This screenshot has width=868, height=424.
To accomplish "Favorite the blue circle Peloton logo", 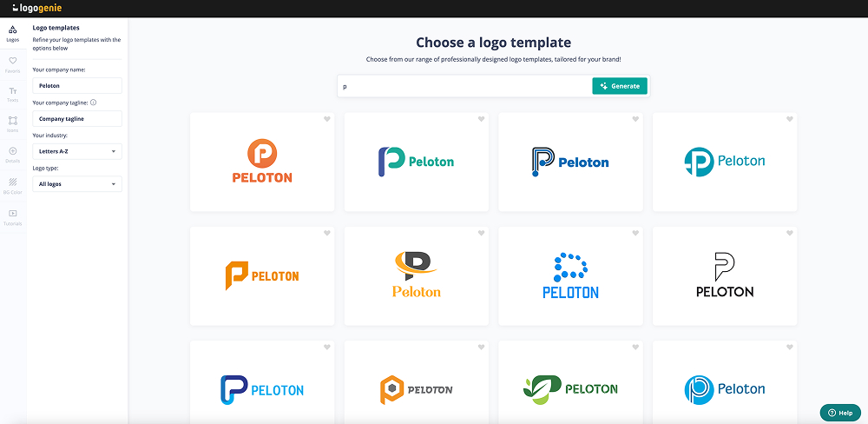I will tap(790, 348).
